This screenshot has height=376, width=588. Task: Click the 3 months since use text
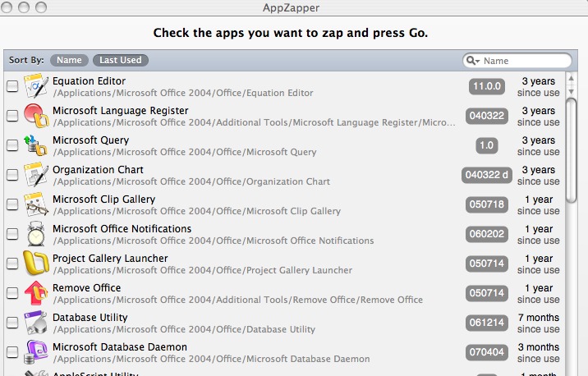coord(539,353)
